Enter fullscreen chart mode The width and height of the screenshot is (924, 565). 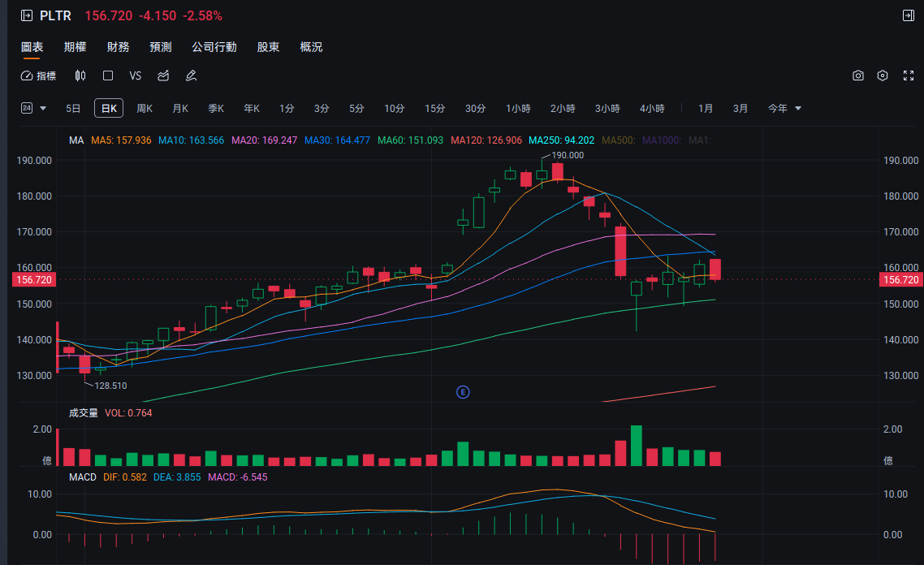(x=909, y=75)
